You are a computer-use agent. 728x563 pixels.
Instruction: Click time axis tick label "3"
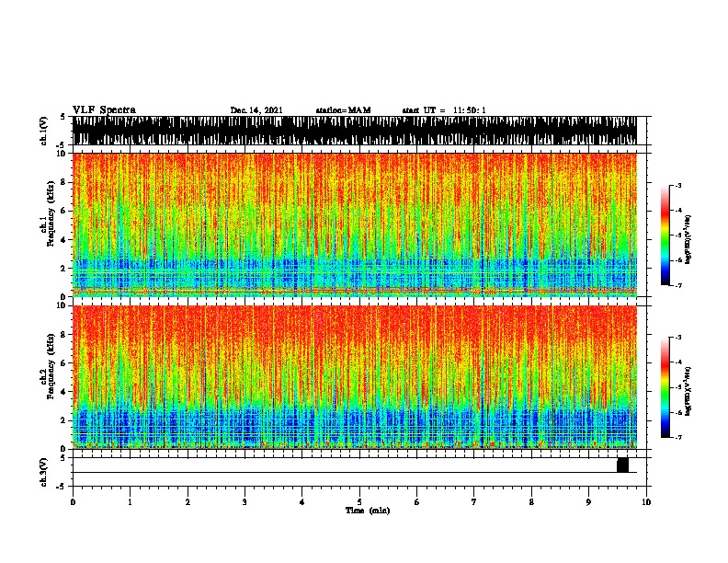tap(245, 502)
